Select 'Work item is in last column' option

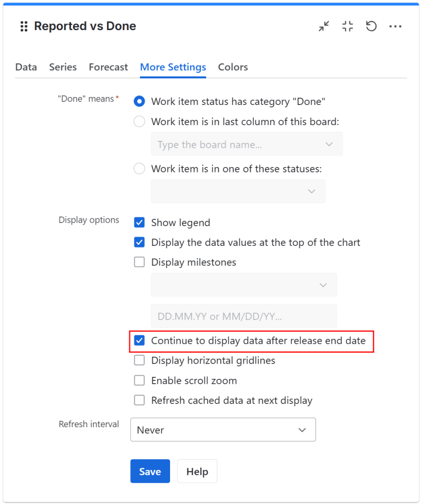click(140, 121)
